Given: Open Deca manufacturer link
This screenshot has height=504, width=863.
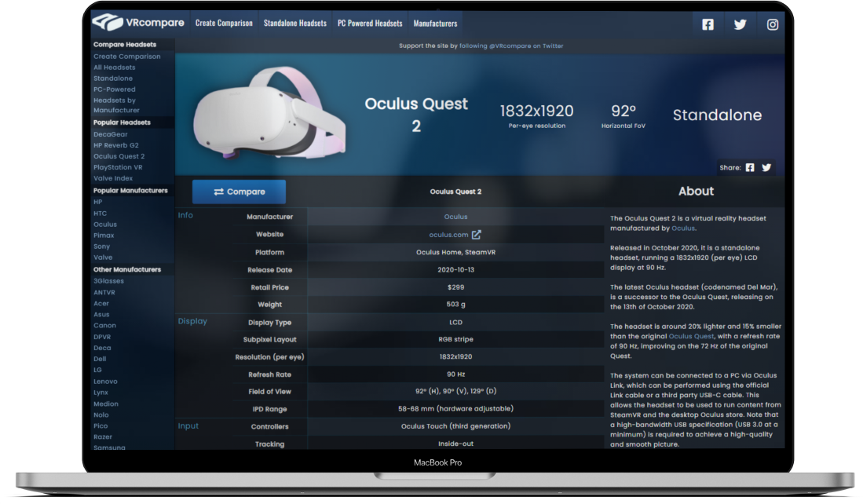Looking at the screenshot, I should (x=102, y=349).
